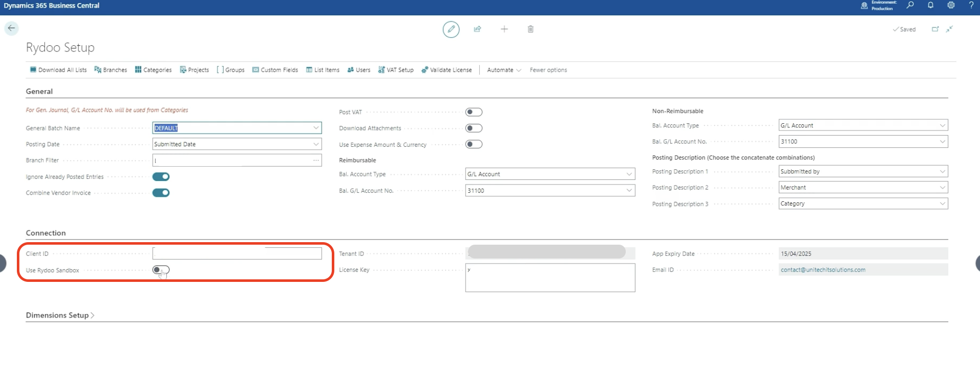Viewport: 980px width, 366px height.
Task: Open the share icon
Action: click(x=477, y=29)
